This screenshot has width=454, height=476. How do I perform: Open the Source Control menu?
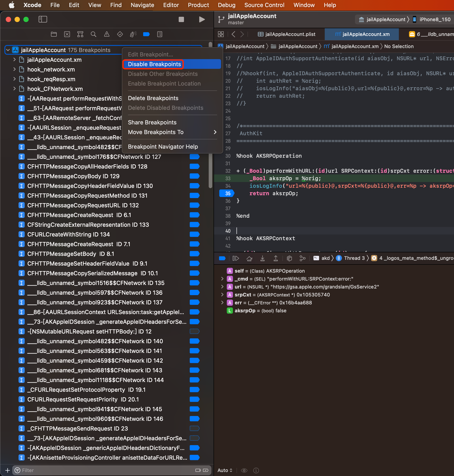264,5
